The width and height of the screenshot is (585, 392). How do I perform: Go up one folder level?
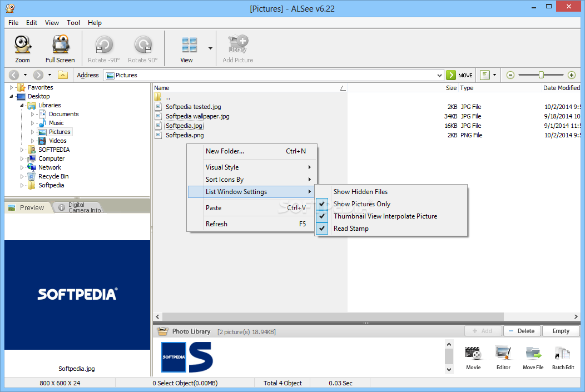[63, 75]
